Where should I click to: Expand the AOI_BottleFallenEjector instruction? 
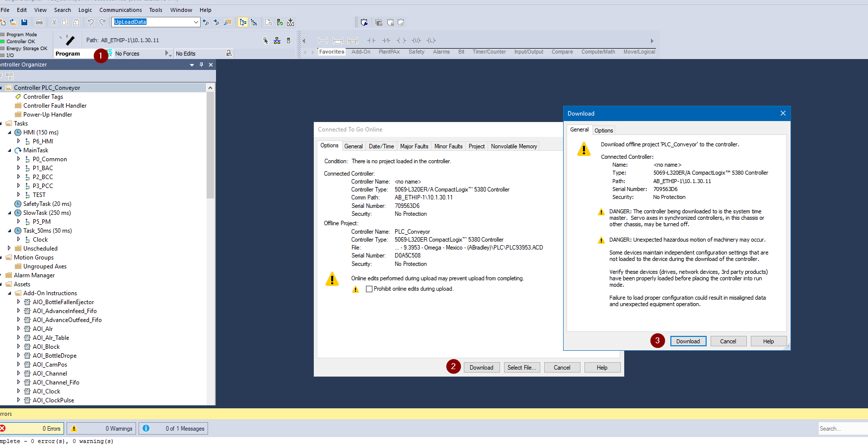click(19, 302)
